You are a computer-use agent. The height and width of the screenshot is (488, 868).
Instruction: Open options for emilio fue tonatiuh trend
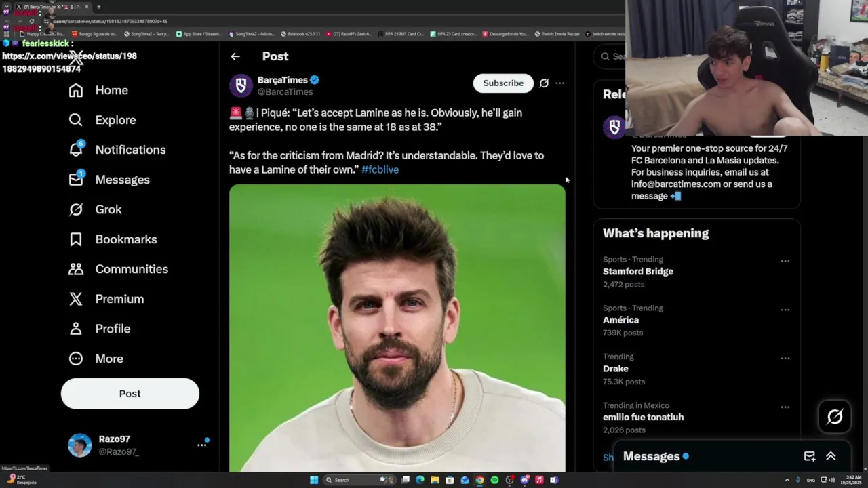[785, 407]
